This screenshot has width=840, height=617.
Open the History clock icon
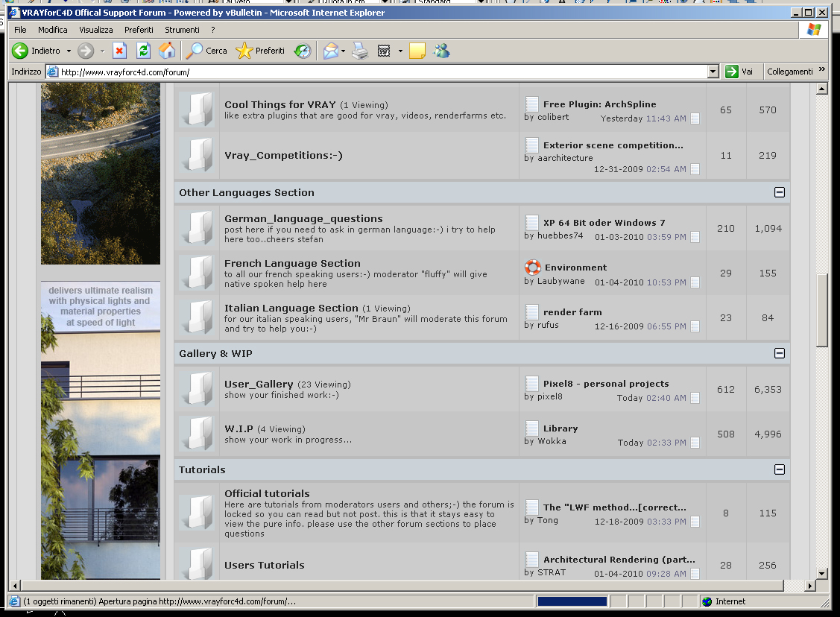[303, 51]
